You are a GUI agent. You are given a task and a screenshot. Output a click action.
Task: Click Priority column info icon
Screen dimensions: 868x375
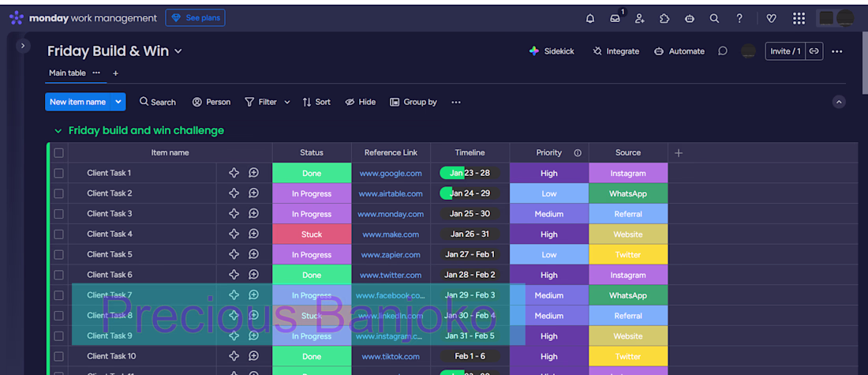point(578,153)
